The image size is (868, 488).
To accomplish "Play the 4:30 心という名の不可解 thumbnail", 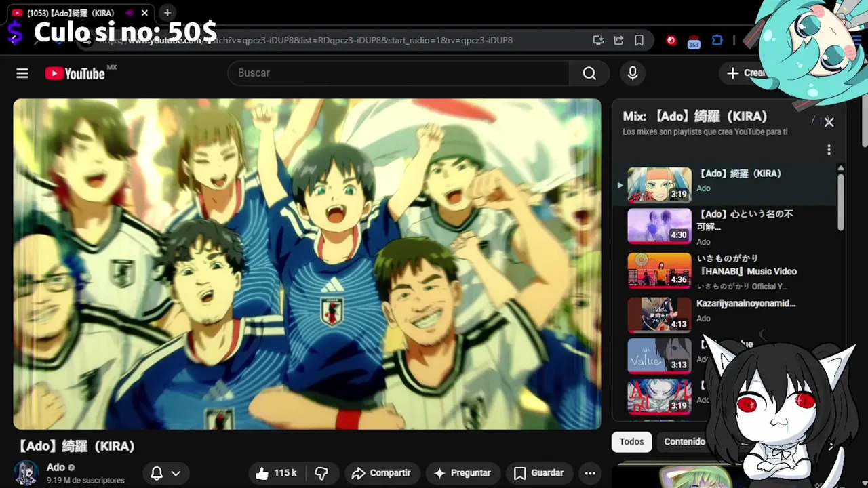I will 659,226.
